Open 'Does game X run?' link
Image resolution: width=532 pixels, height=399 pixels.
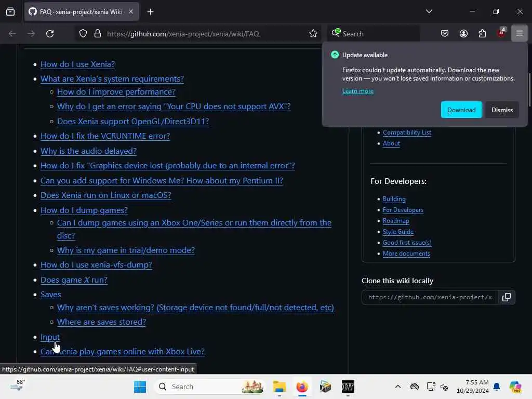coord(74,280)
